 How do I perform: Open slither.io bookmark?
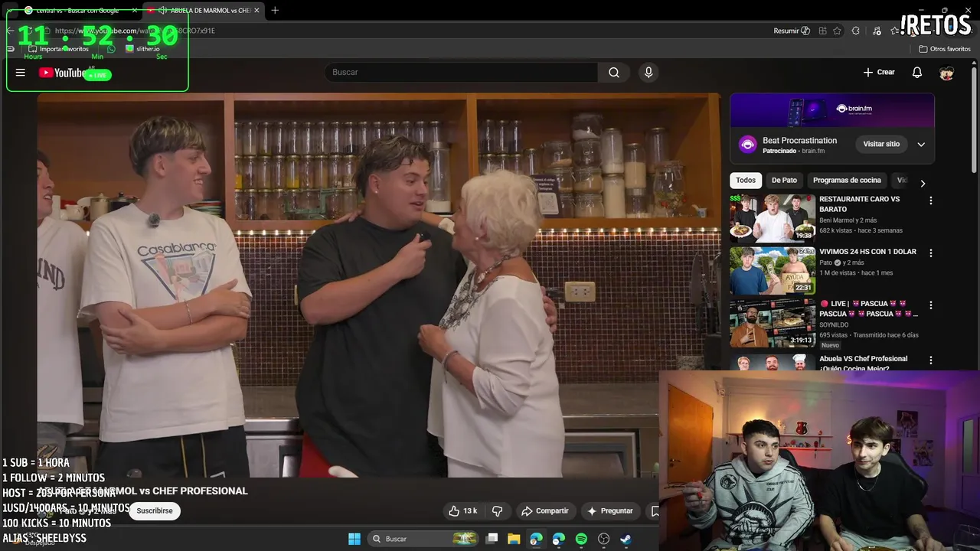(142, 49)
